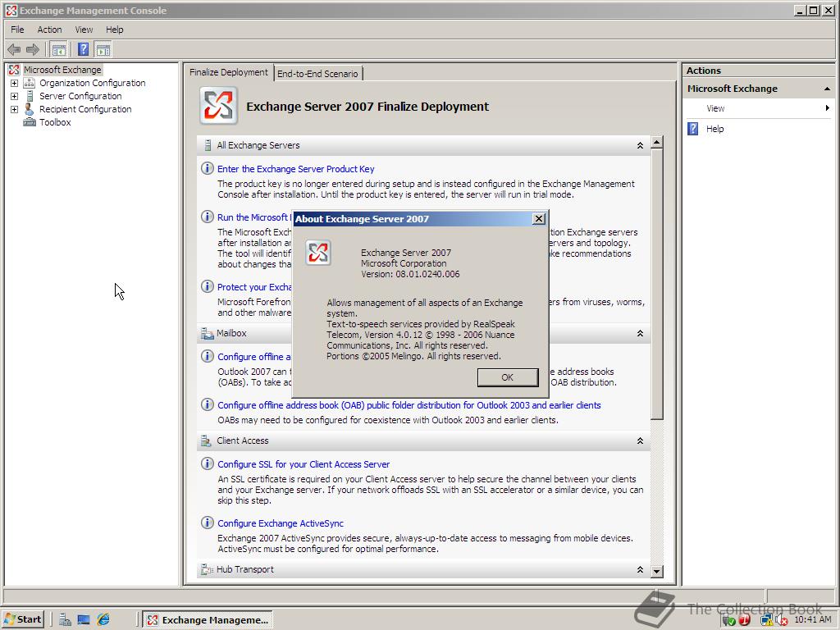Select Microsoft Exchange root node
This screenshot has width=840, height=630.
point(62,70)
